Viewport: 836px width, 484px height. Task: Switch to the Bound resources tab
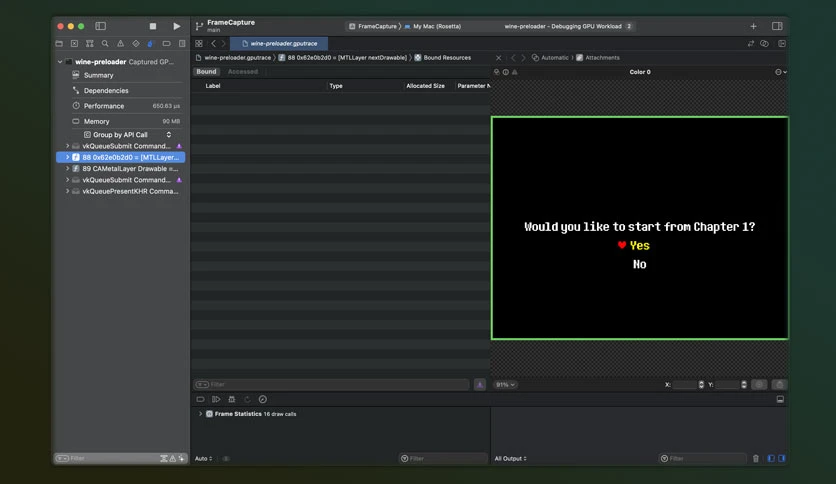(x=206, y=71)
